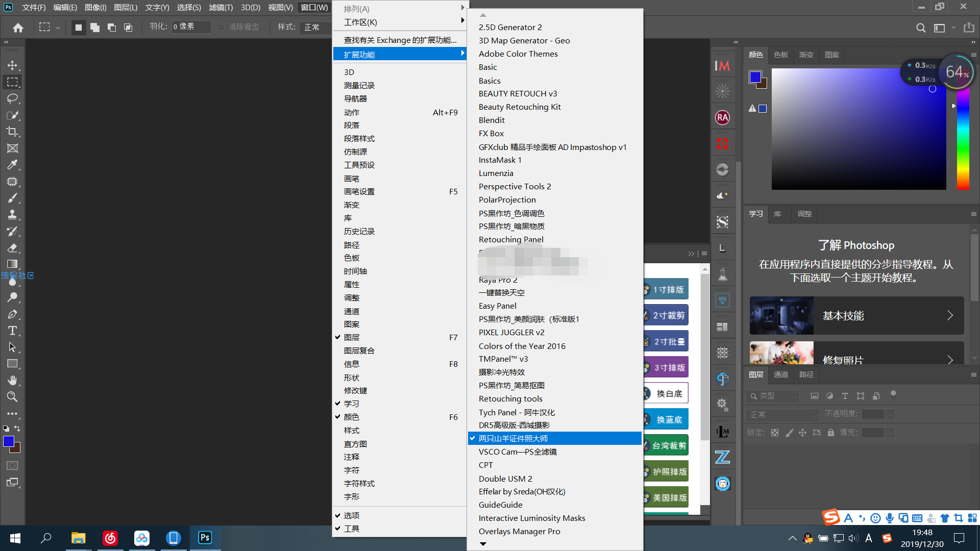The width and height of the screenshot is (980, 551).
Task: Click the 修复照片 tutorial thumbnail
Action: pos(781,353)
